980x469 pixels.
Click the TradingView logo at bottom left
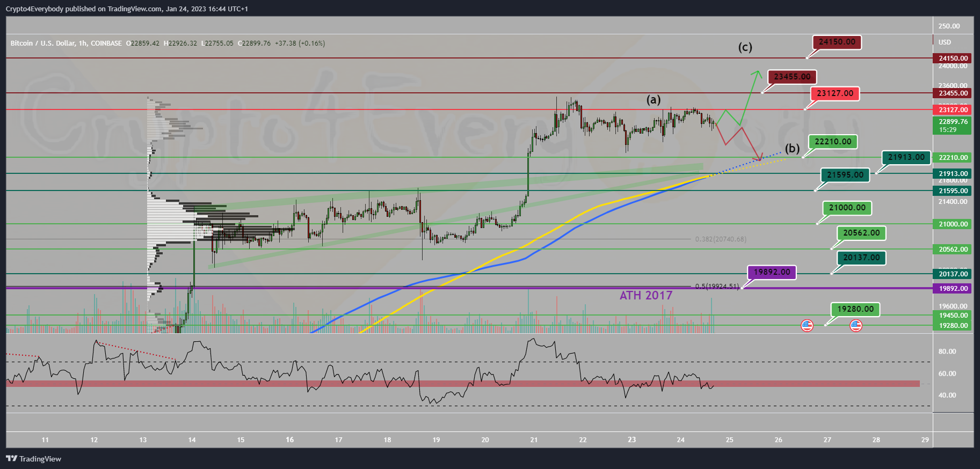(x=33, y=459)
